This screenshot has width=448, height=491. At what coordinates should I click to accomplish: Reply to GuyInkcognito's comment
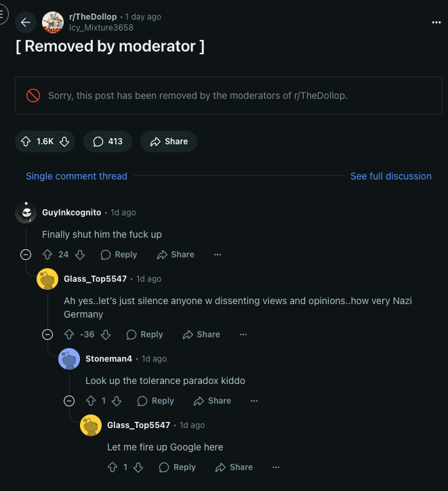pos(119,255)
